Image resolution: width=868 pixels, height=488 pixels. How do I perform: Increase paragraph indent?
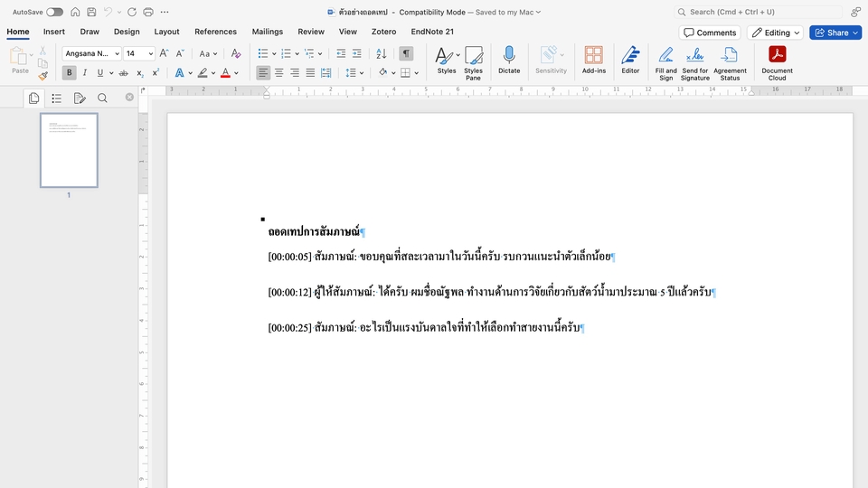(x=357, y=53)
